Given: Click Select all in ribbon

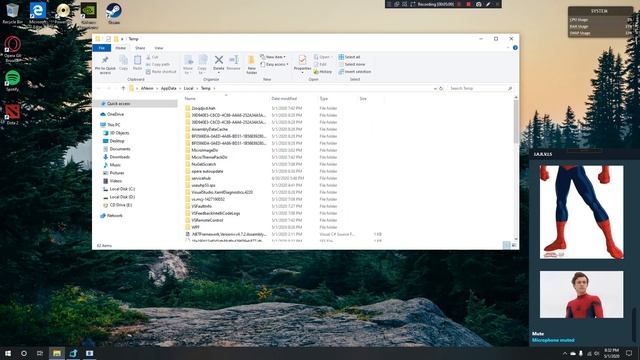Looking at the screenshot, I should tap(349, 57).
